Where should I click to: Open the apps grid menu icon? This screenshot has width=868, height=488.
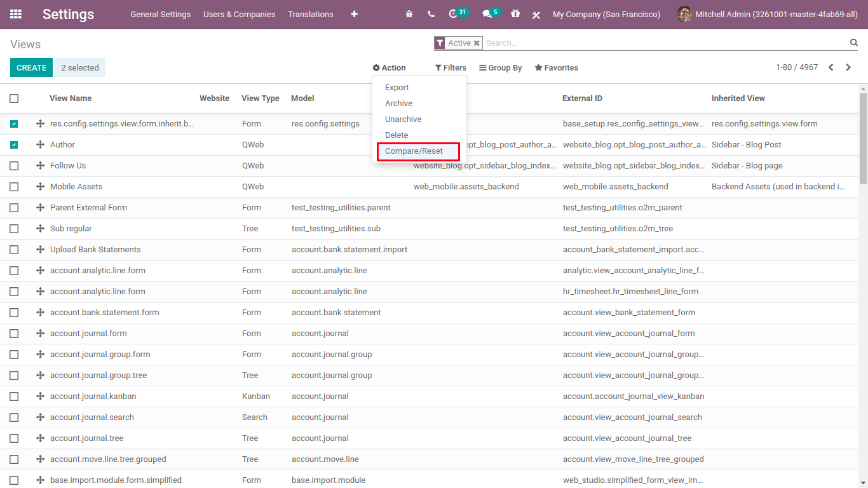[16, 14]
